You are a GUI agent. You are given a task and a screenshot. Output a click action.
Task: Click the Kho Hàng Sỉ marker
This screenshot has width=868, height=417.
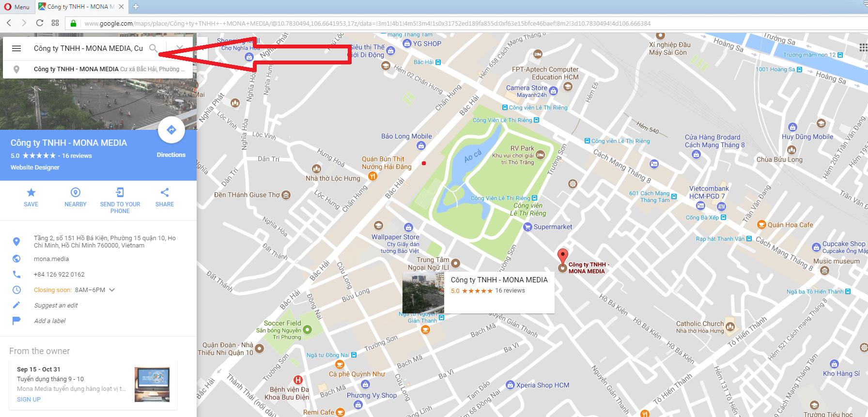click(x=834, y=364)
